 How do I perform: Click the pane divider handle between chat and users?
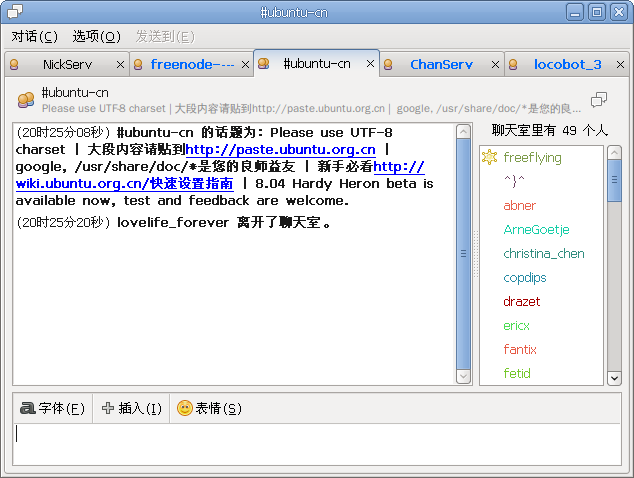tap(476, 254)
